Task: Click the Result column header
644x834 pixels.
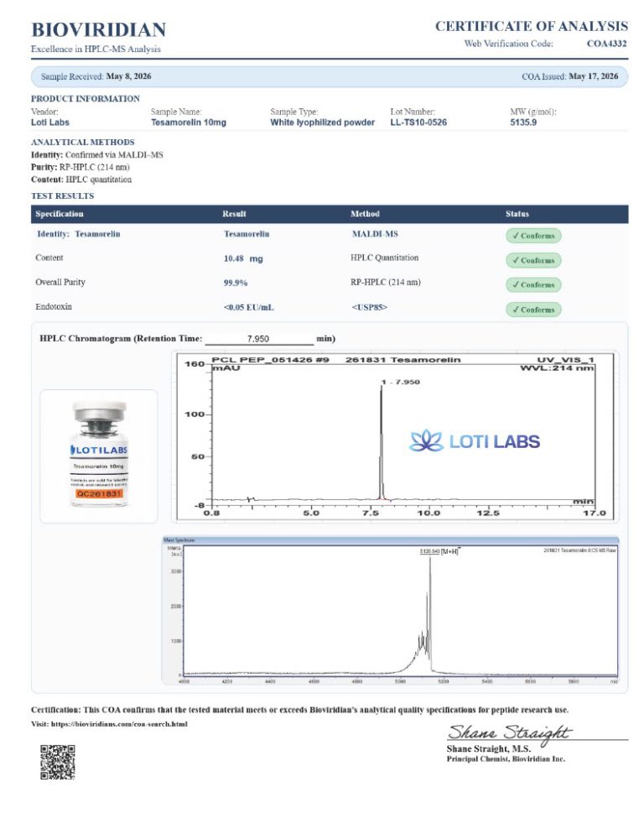Action: click(x=234, y=214)
